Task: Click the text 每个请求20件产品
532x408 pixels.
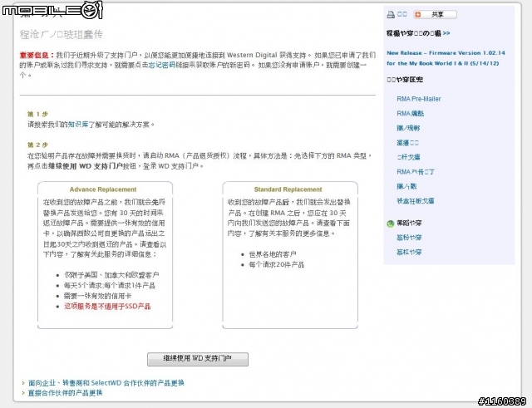Action: (x=277, y=264)
